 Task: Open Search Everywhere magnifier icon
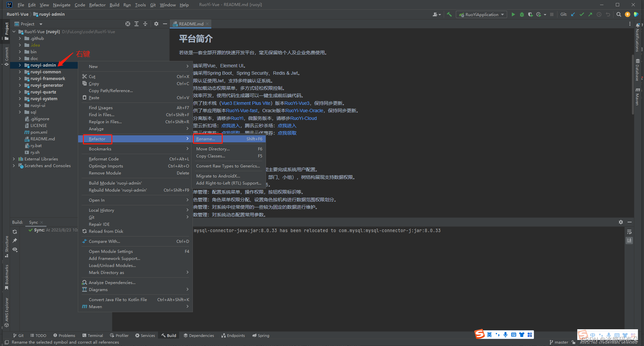pyautogui.click(x=619, y=14)
